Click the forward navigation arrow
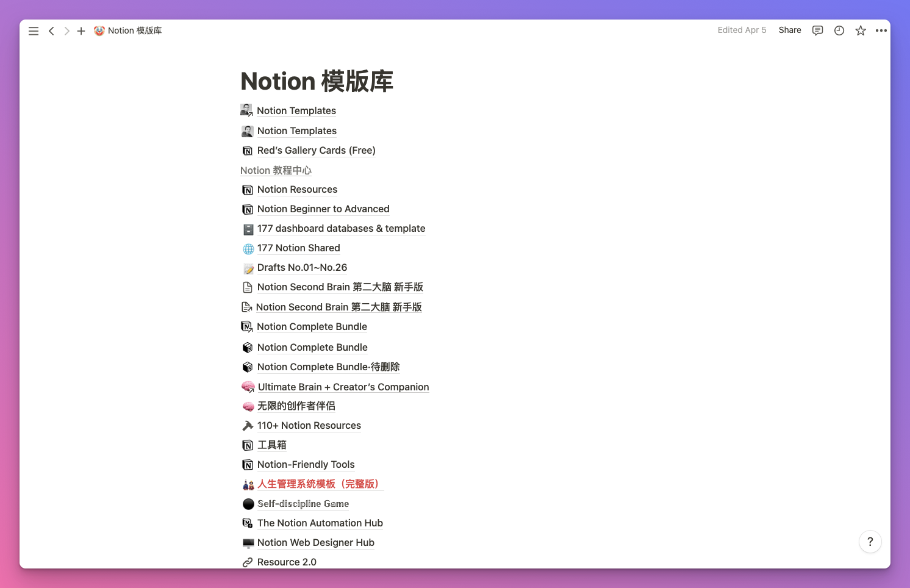The height and width of the screenshot is (588, 910). pyautogui.click(x=66, y=30)
